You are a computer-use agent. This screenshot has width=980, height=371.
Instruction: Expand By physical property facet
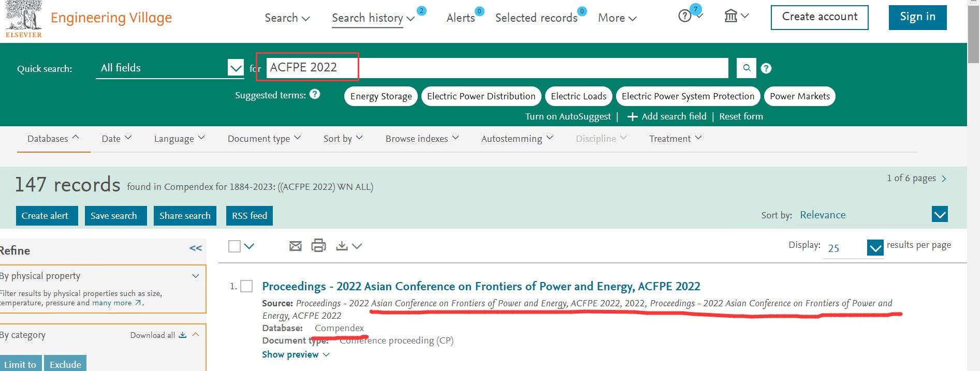click(196, 276)
